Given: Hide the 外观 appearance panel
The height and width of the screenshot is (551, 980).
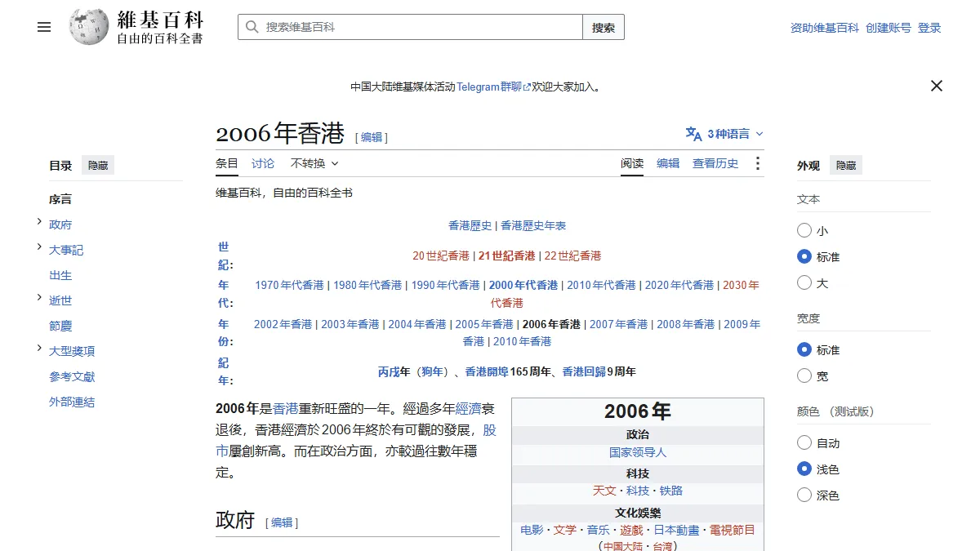Looking at the screenshot, I should click(x=846, y=165).
